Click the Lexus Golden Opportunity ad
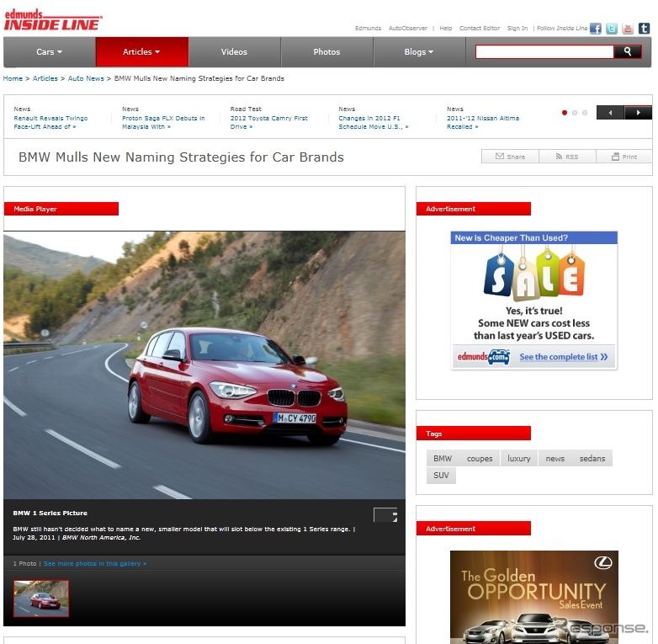This screenshot has width=658, height=644. pyautogui.click(x=534, y=597)
